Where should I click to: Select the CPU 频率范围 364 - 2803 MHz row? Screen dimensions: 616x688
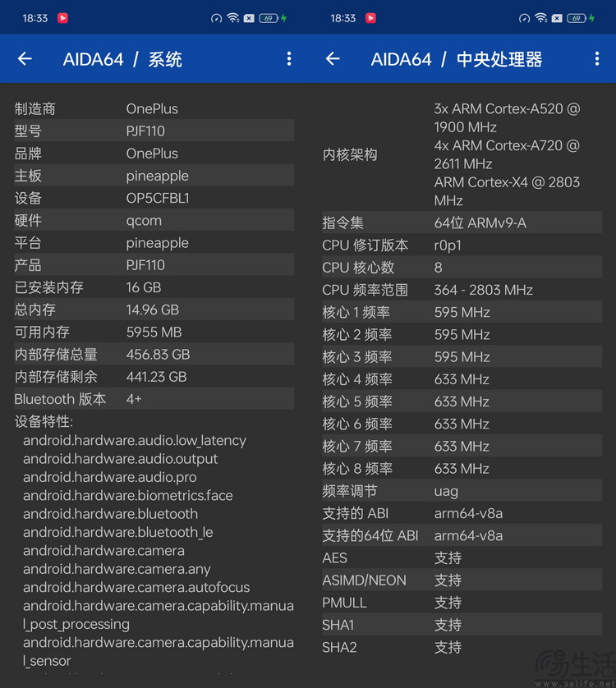pyautogui.click(x=462, y=290)
